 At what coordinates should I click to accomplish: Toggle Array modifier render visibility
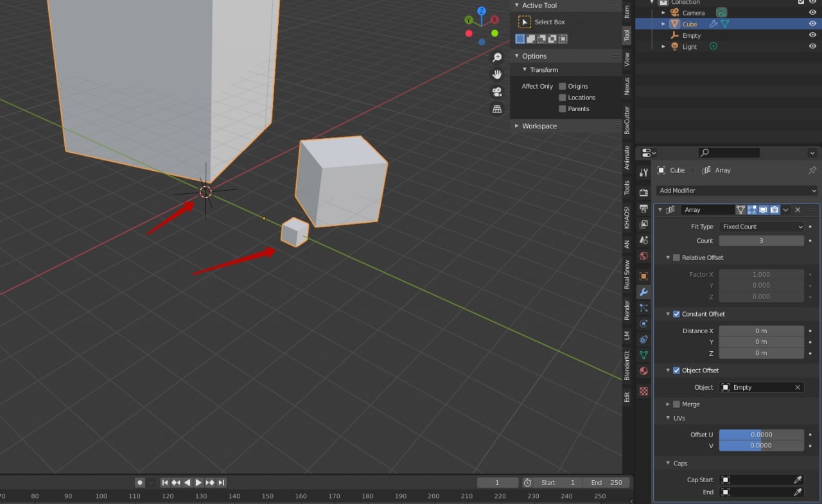(x=775, y=210)
